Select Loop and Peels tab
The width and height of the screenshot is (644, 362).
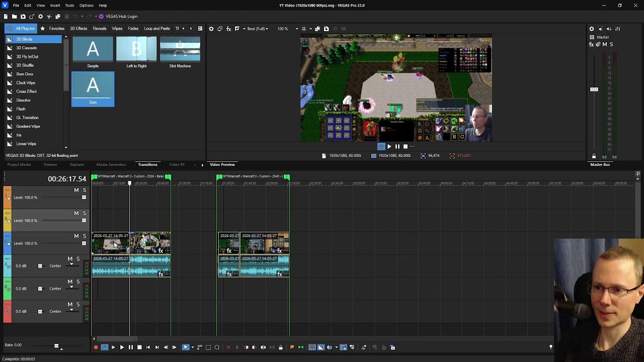pyautogui.click(x=157, y=29)
